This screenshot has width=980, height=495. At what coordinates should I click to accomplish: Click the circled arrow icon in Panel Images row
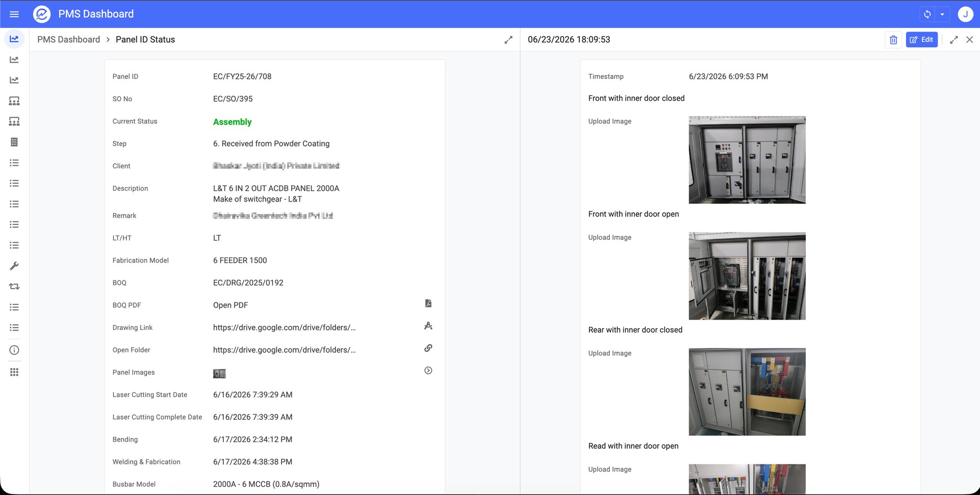pyautogui.click(x=428, y=370)
